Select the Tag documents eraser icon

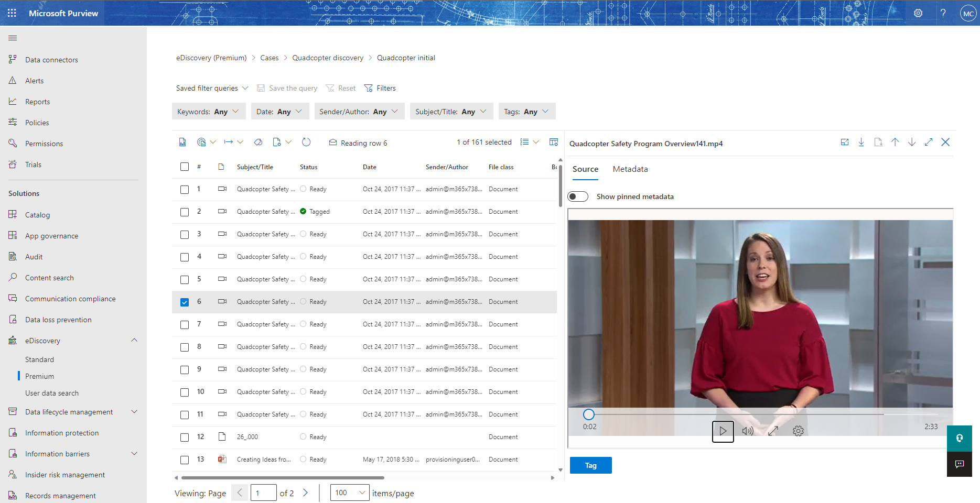pyautogui.click(x=258, y=142)
